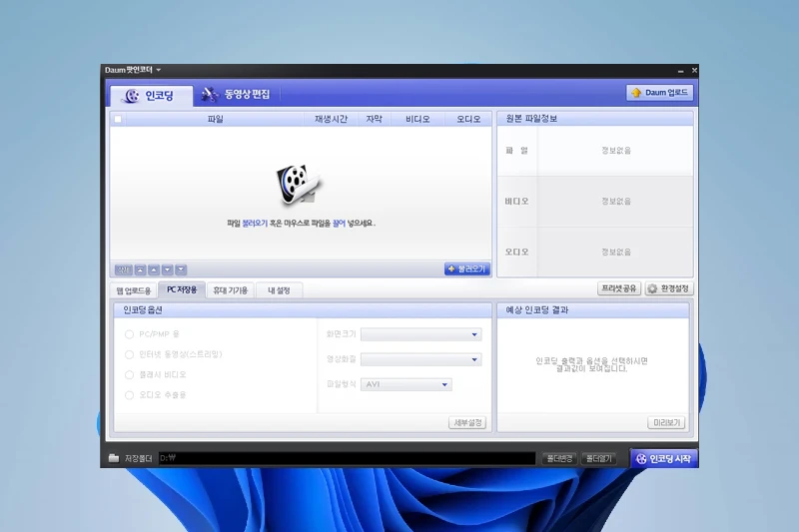Click the Daum 업로드 button
Screen dimensions: 799x532
click(659, 93)
